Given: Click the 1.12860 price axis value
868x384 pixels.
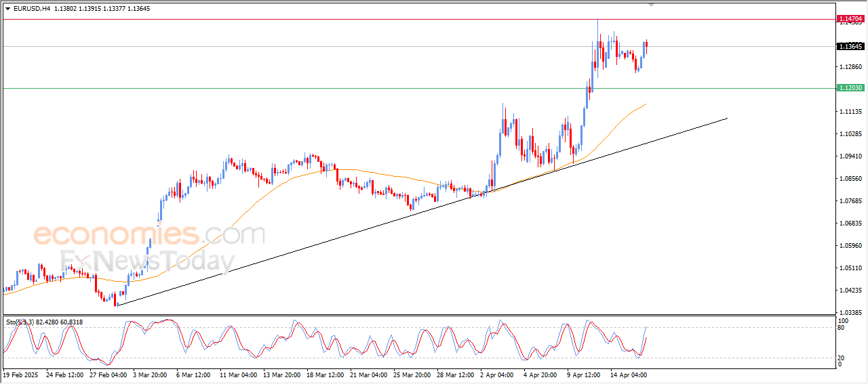Looking at the screenshot, I should 850,67.
